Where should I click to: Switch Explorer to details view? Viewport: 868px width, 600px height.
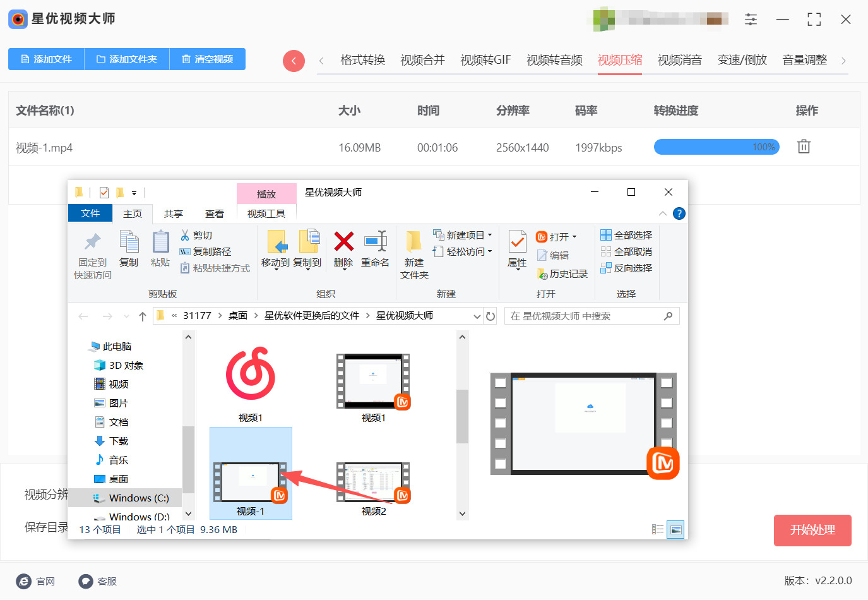tap(658, 529)
